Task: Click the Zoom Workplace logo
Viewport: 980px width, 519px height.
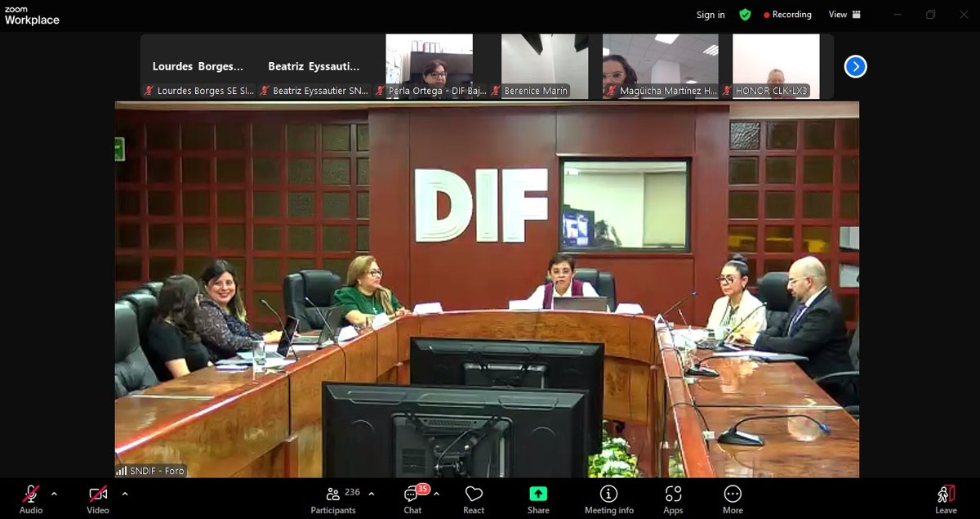Action: click(x=32, y=16)
